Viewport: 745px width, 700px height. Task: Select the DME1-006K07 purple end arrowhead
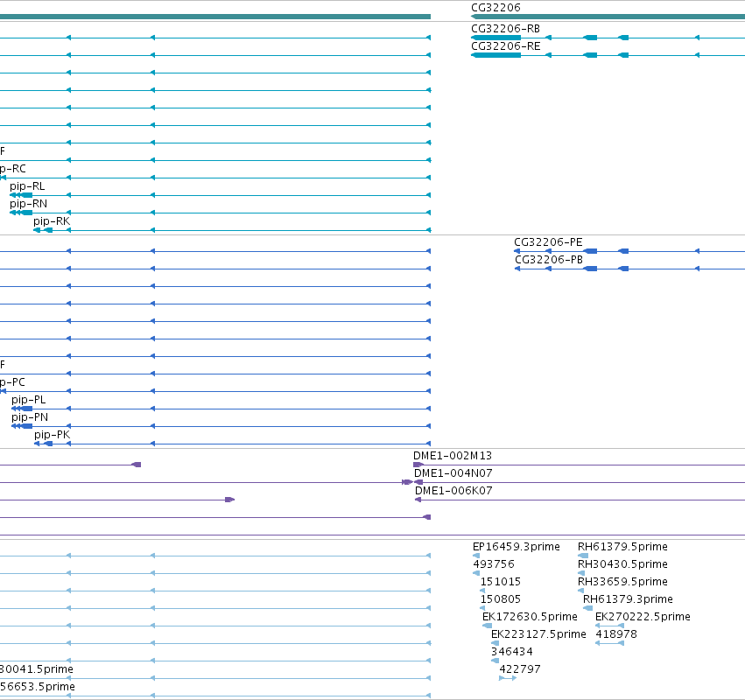(418, 500)
